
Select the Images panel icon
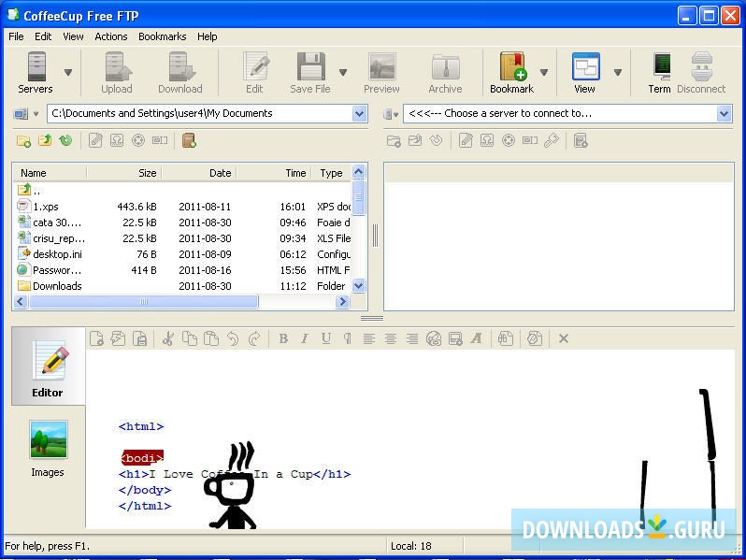click(x=48, y=448)
